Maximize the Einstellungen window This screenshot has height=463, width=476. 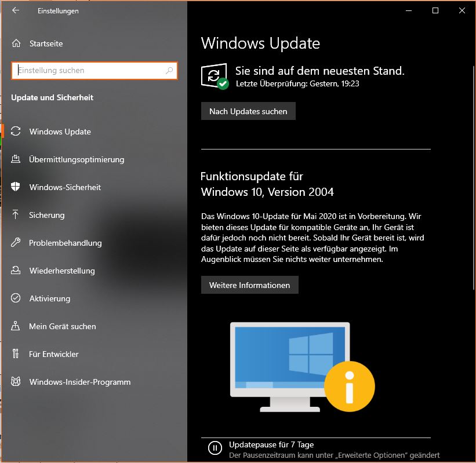(x=435, y=10)
